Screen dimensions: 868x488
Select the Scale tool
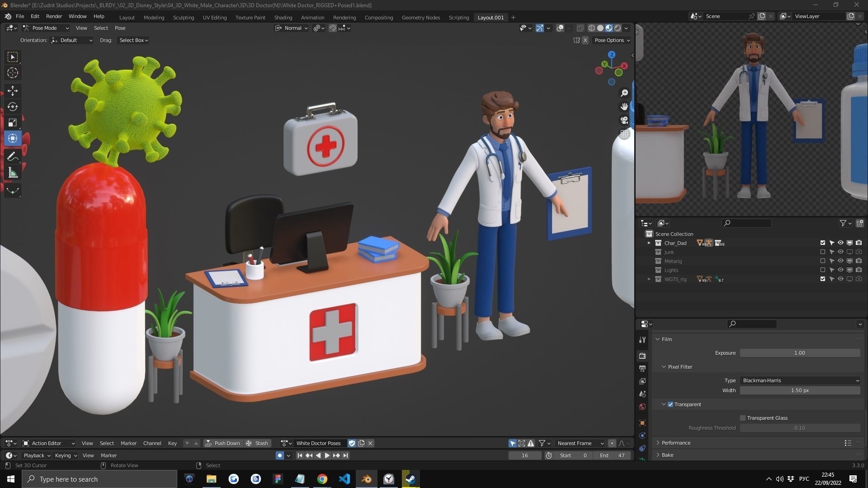pos(13,122)
